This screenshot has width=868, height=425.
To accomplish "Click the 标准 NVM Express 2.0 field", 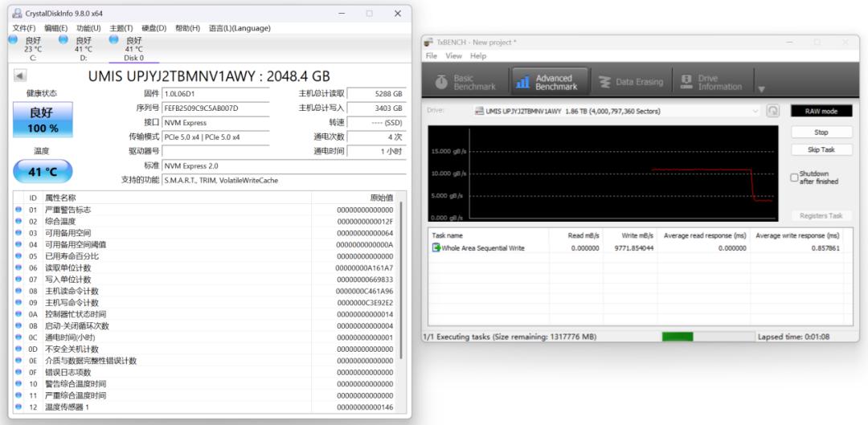I will pos(284,166).
